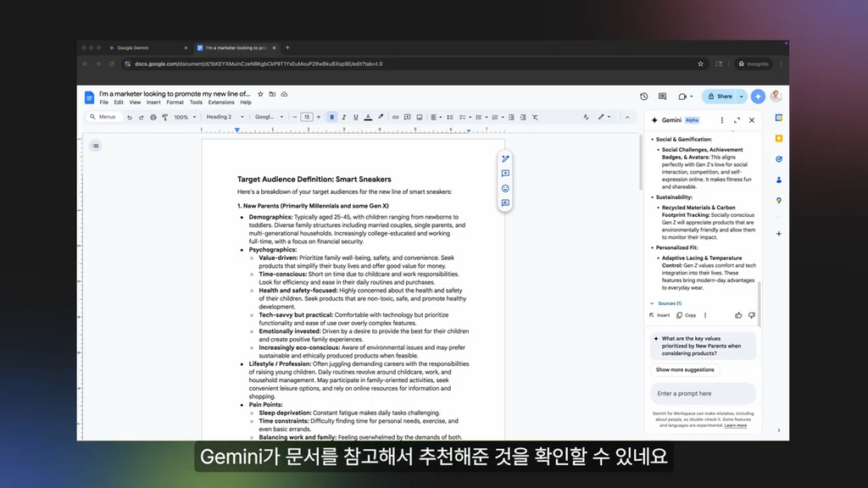
Task: Open the numbered list dropdown
Action: (498, 117)
